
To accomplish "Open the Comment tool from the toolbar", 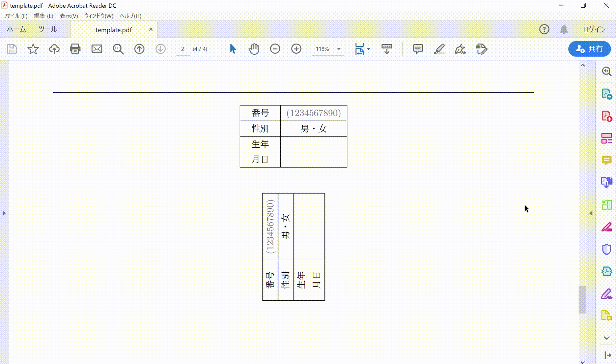I will tap(418, 49).
